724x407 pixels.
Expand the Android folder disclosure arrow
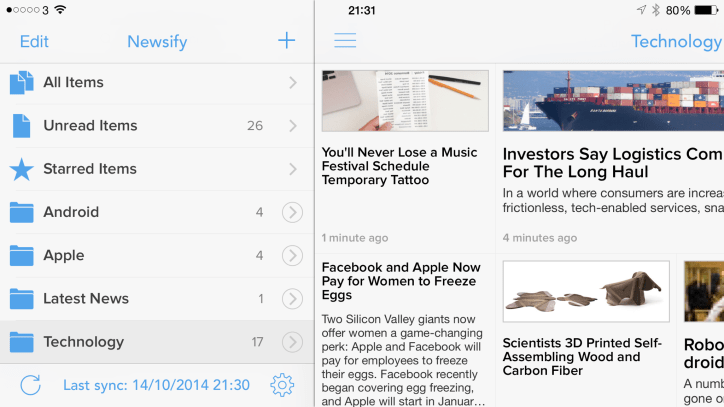[292, 212]
